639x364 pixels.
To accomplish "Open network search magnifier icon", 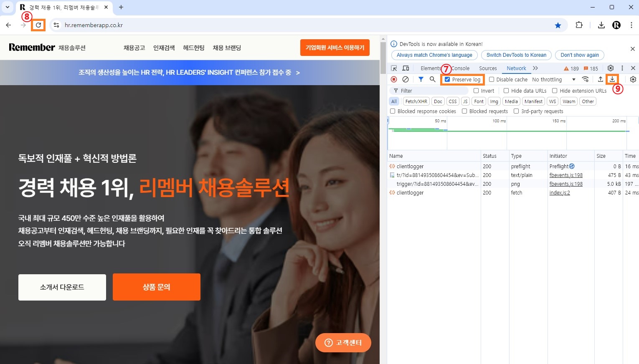I will point(433,79).
